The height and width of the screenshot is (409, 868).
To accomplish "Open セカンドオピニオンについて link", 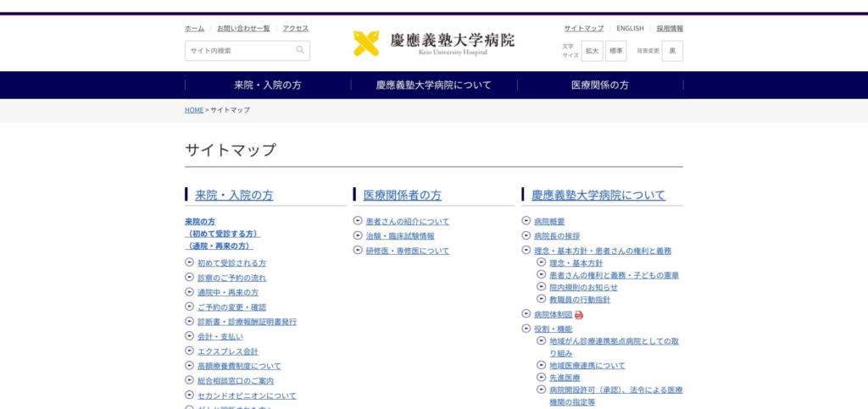I will [247, 395].
